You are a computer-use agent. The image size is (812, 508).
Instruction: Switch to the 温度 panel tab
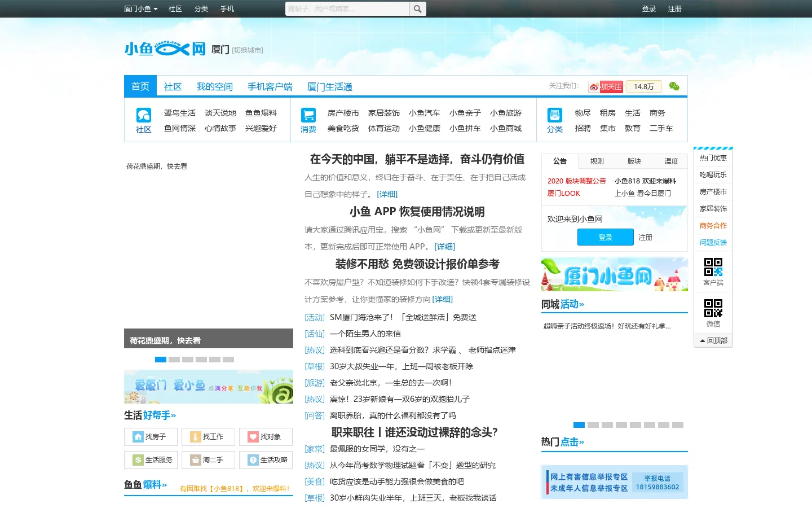tap(672, 161)
